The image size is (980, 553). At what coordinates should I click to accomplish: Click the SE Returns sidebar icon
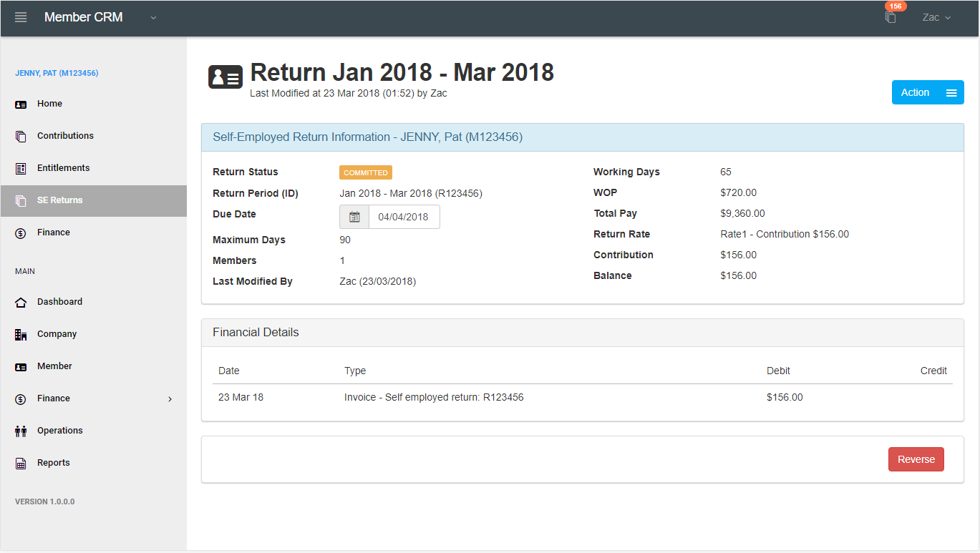(x=21, y=200)
